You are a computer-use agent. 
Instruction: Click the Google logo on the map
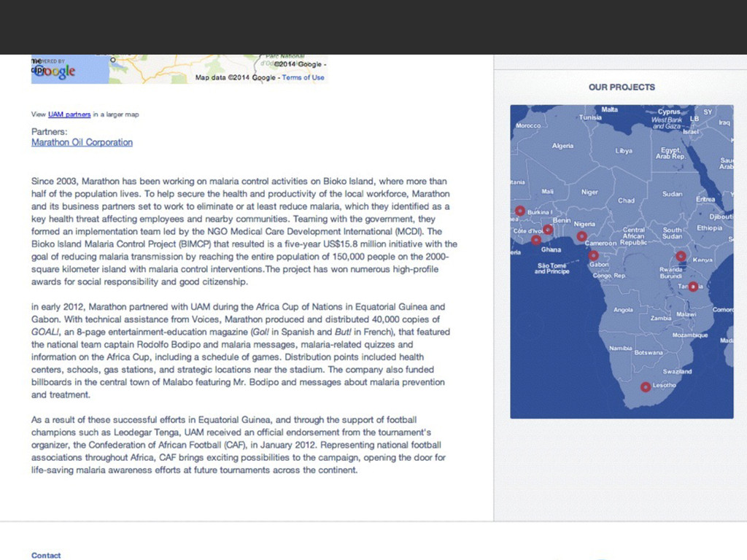54,71
